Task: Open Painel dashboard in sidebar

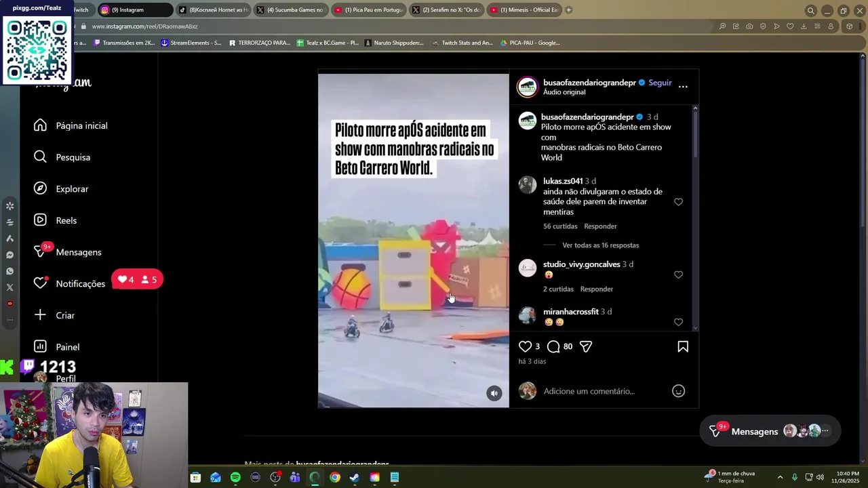Action: click(57, 347)
